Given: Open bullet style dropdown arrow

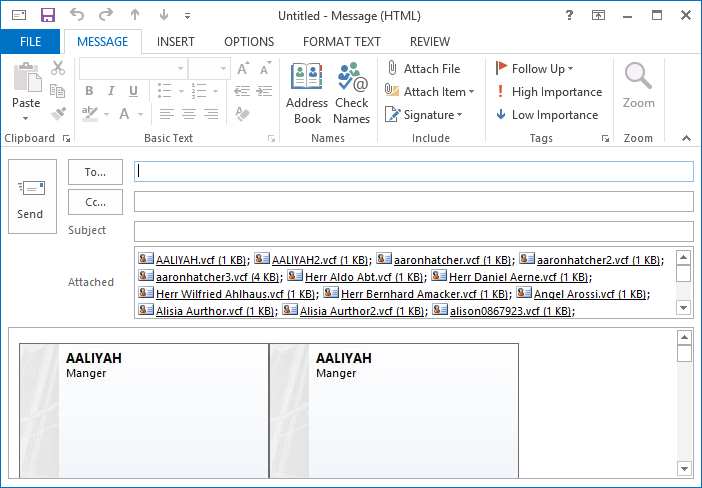Looking at the screenshot, I should [181, 91].
